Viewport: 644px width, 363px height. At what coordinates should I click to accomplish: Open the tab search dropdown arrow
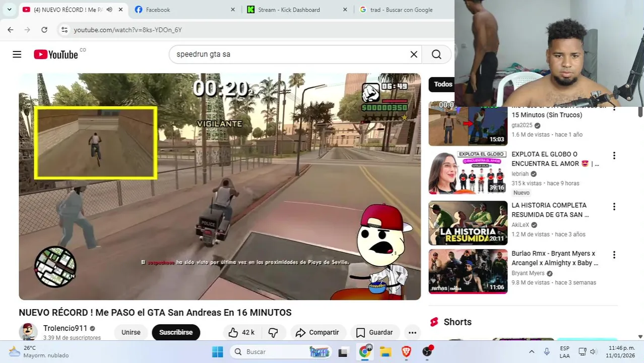point(9,10)
